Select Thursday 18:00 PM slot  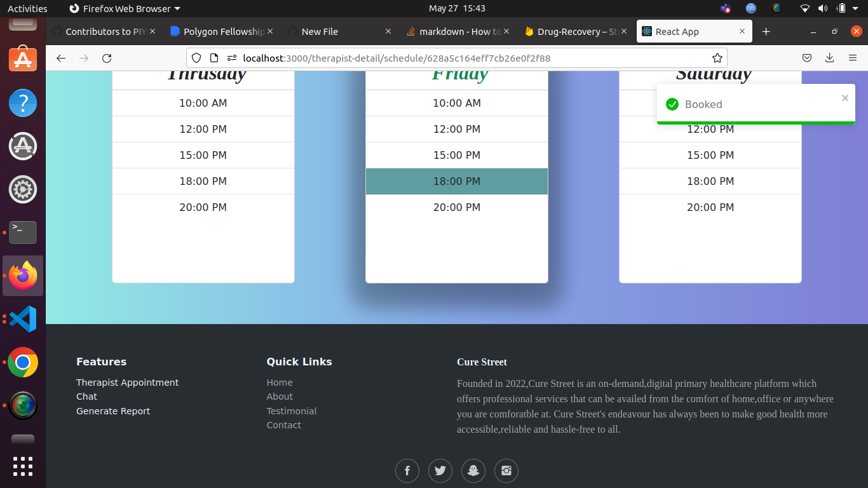(x=203, y=181)
